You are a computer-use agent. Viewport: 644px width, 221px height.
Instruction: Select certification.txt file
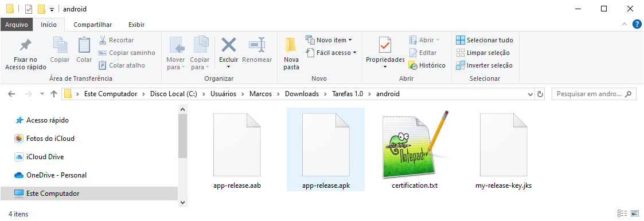[x=415, y=150]
